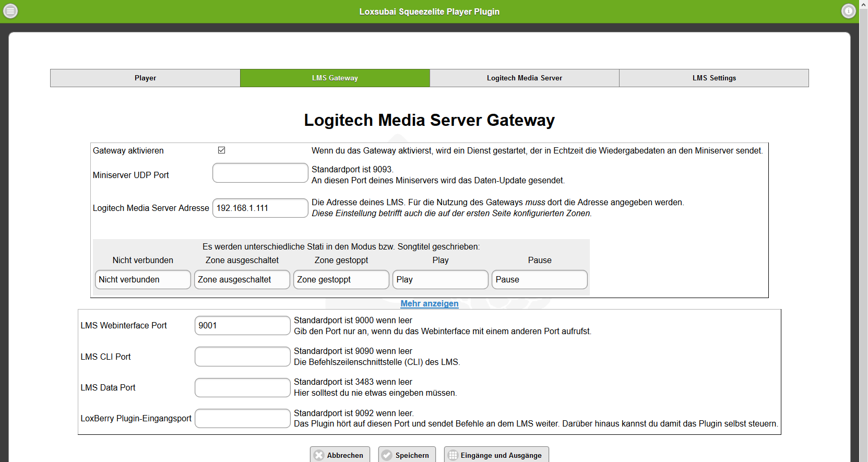Viewport: 868px width, 462px height.
Task: Click the Speichern button
Action: (x=407, y=455)
